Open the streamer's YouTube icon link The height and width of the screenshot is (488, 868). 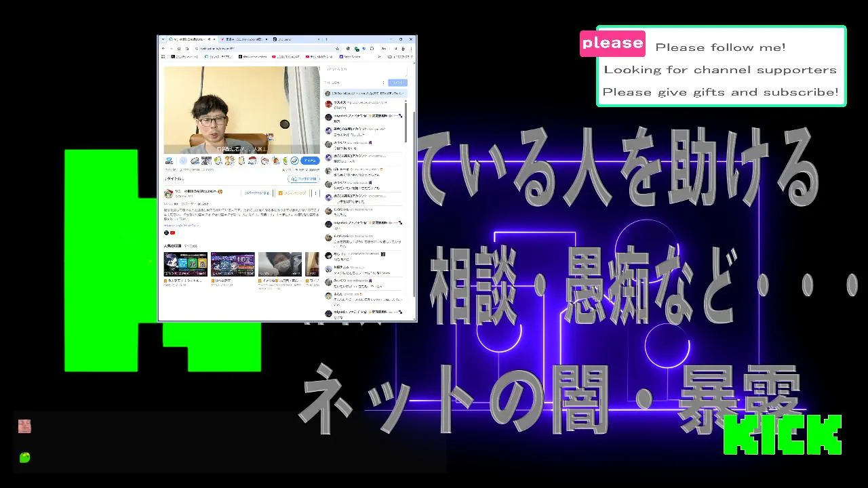[172, 232]
